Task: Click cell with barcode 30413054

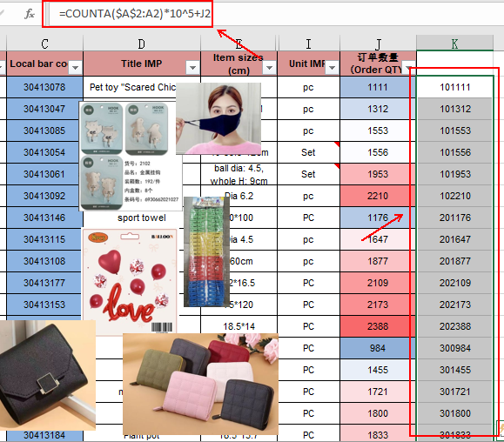Action: coord(44,152)
